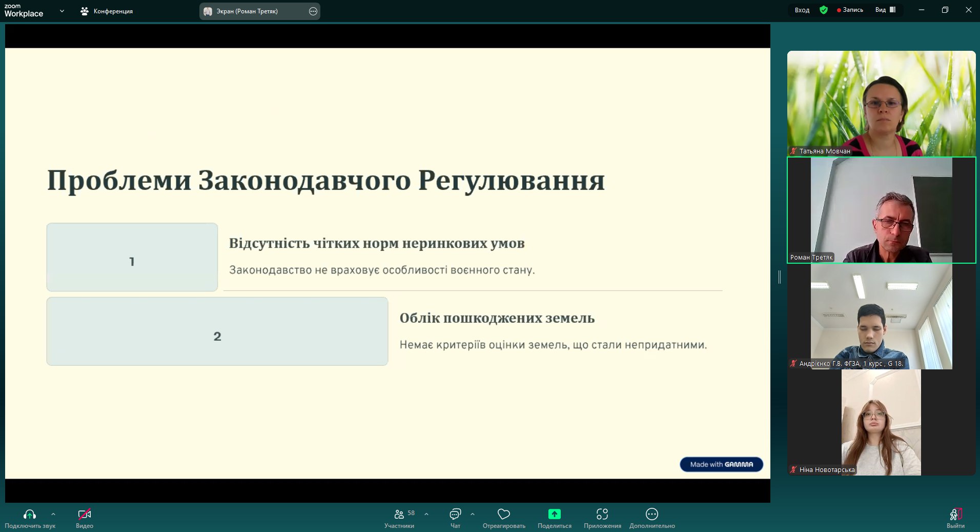Open the Участники participants panel
The height and width of the screenshot is (532, 980).
[399, 514]
